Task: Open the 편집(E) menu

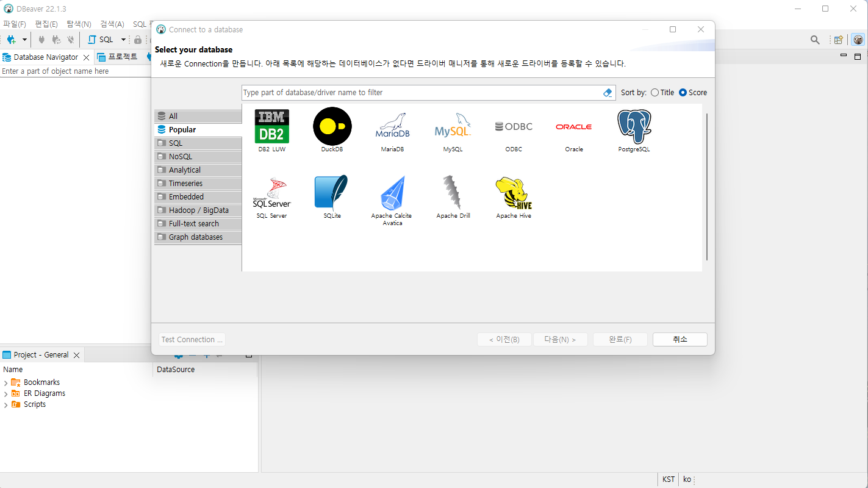Action: [46, 24]
